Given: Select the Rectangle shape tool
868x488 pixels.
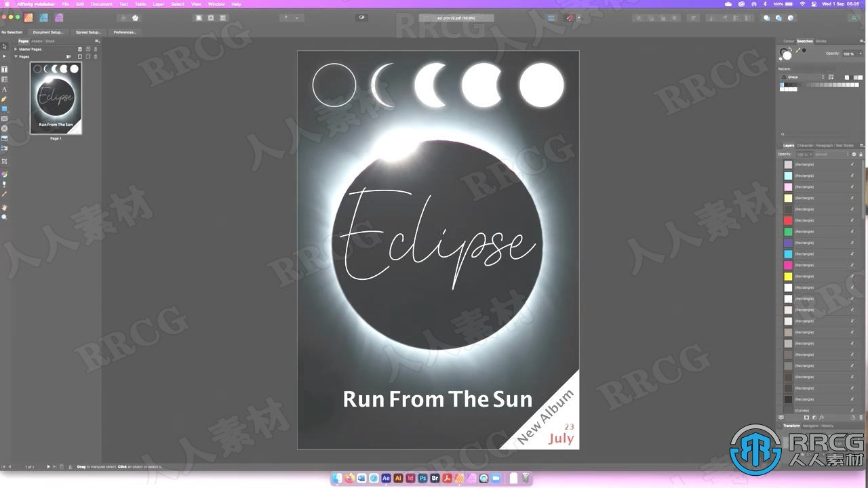Looking at the screenshot, I should (5, 109).
